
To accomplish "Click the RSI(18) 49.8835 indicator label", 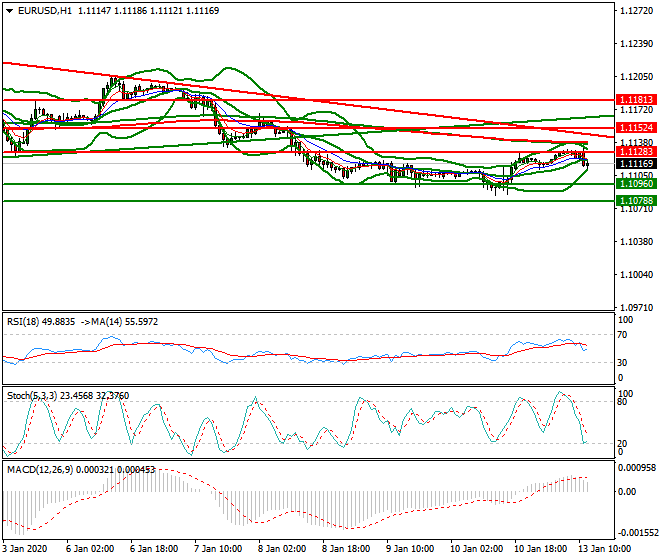I will coord(41,322).
